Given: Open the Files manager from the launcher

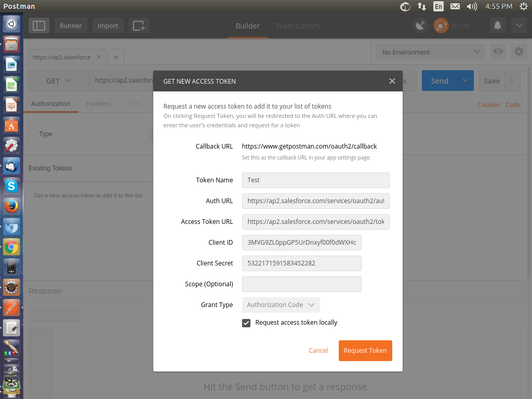Looking at the screenshot, I should tap(11, 44).
